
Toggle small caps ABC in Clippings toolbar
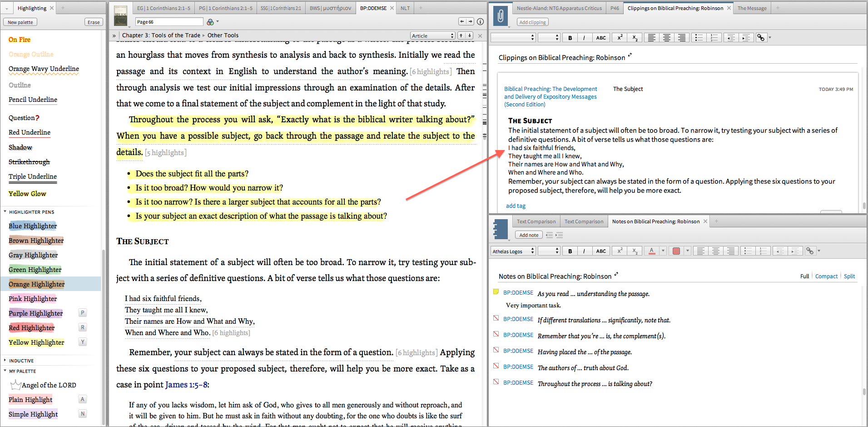[601, 38]
